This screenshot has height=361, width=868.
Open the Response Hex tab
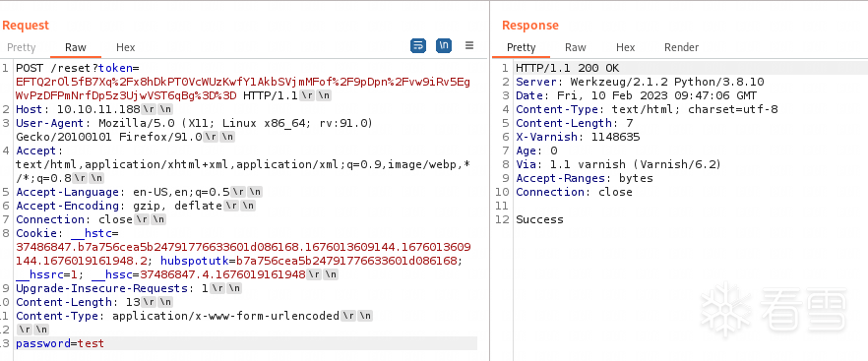[626, 47]
